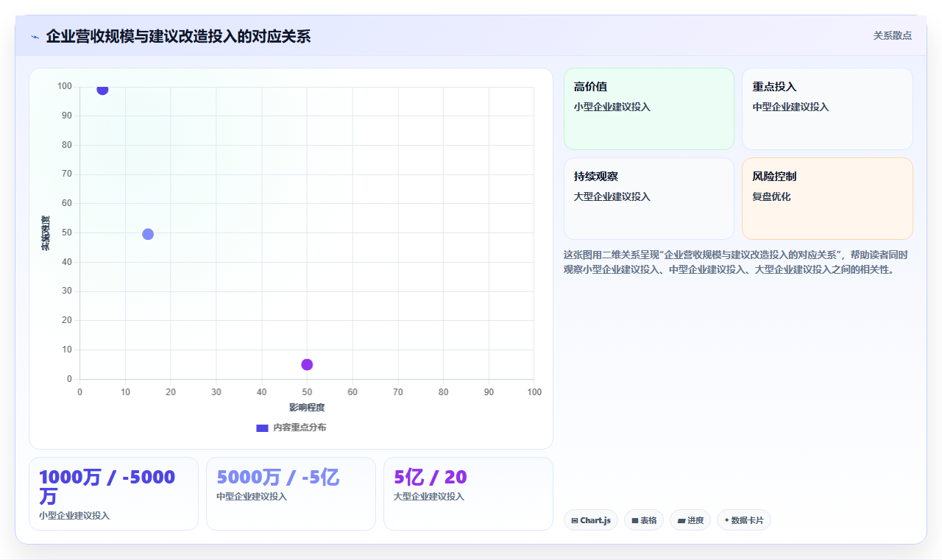Screen dimensions: 942x560
Task: Click the 表格 tag chip
Action: click(x=644, y=520)
